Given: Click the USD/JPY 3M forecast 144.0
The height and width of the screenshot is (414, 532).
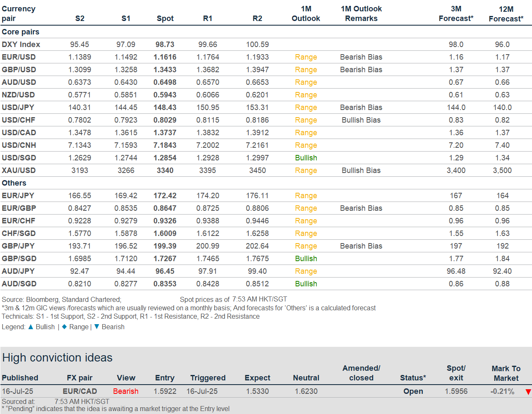Looking at the screenshot, I should [456, 107].
